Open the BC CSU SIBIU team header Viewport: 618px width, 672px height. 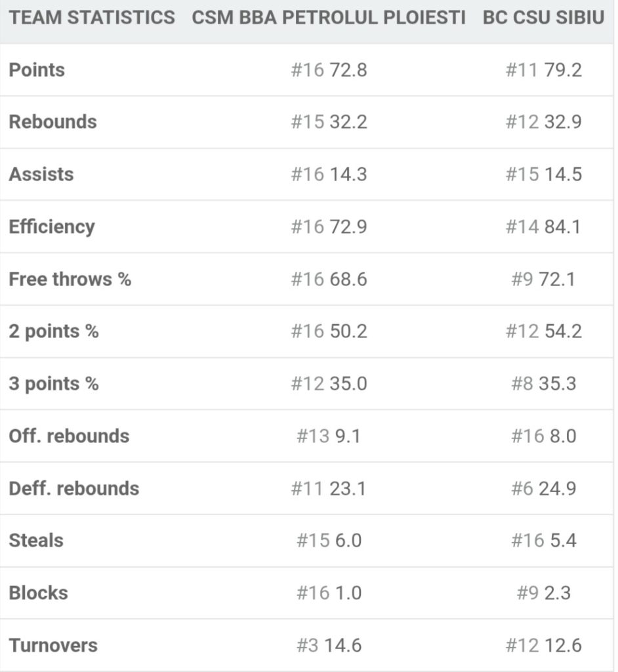click(543, 18)
